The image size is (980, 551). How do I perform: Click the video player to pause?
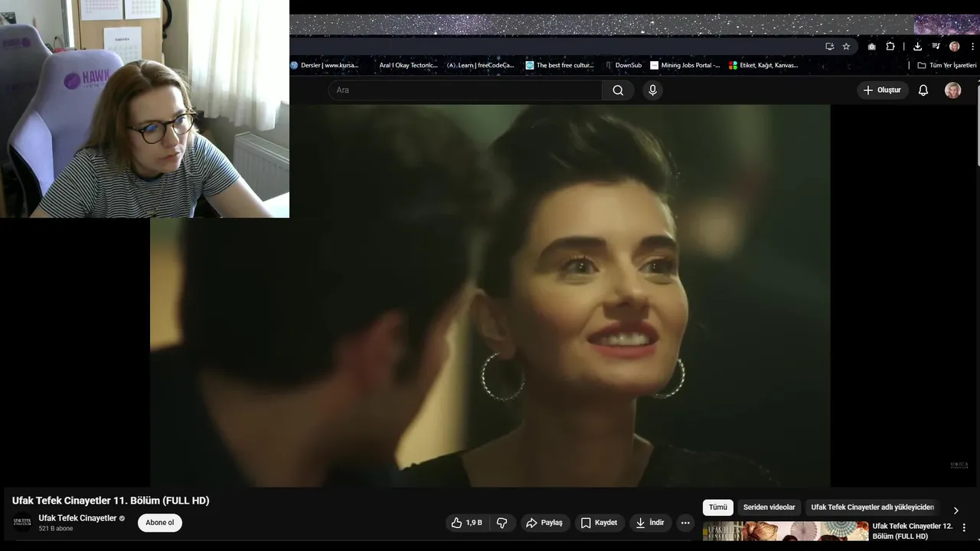490,295
